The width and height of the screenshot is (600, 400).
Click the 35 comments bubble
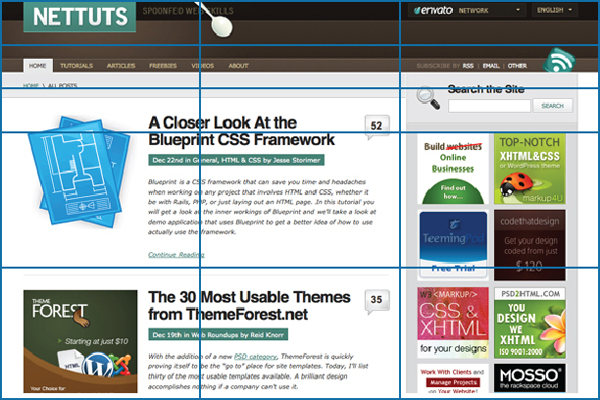point(376,300)
